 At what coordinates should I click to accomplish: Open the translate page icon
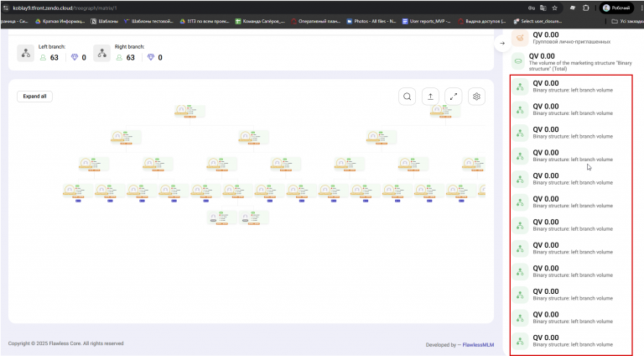543,8
